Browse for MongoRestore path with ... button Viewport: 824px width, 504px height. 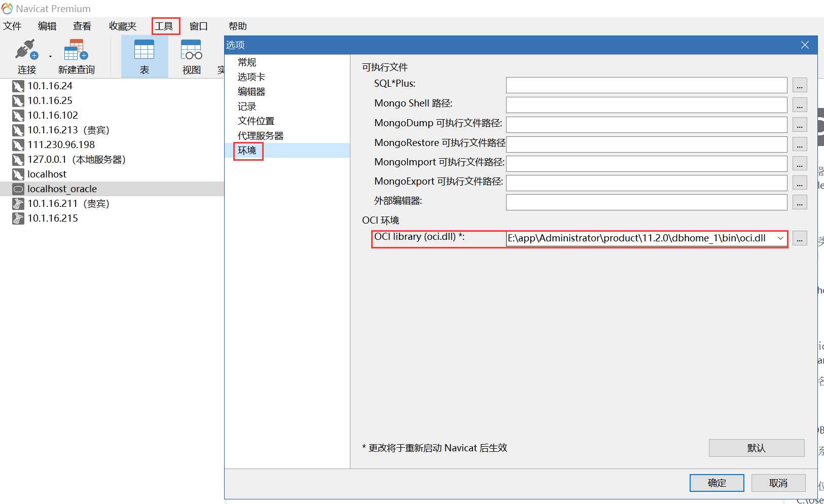[800, 145]
